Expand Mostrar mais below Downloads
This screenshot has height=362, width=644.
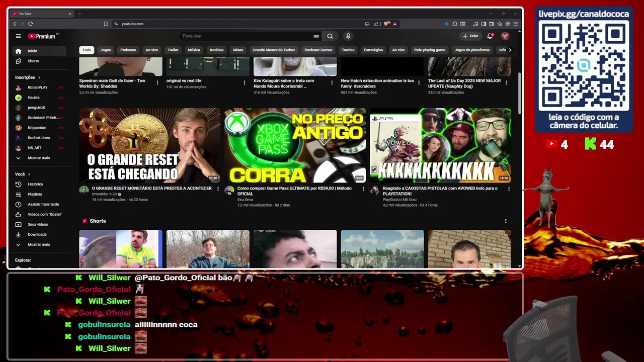(x=39, y=245)
